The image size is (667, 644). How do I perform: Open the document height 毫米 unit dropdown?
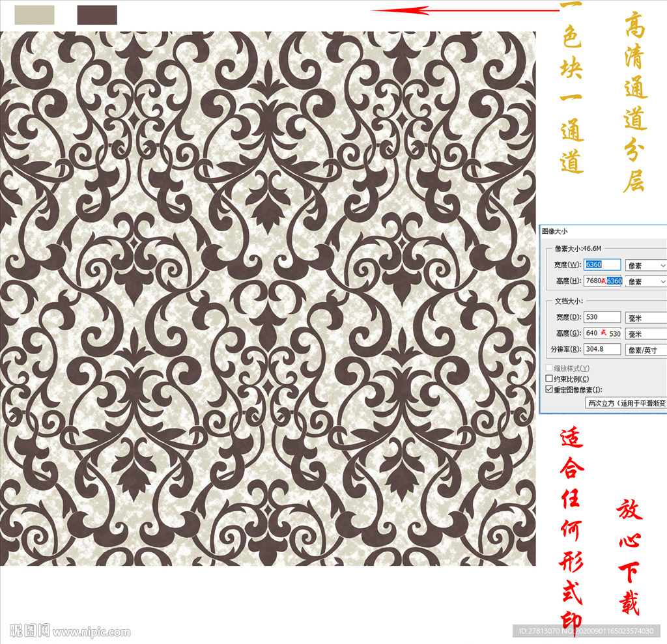coord(646,334)
